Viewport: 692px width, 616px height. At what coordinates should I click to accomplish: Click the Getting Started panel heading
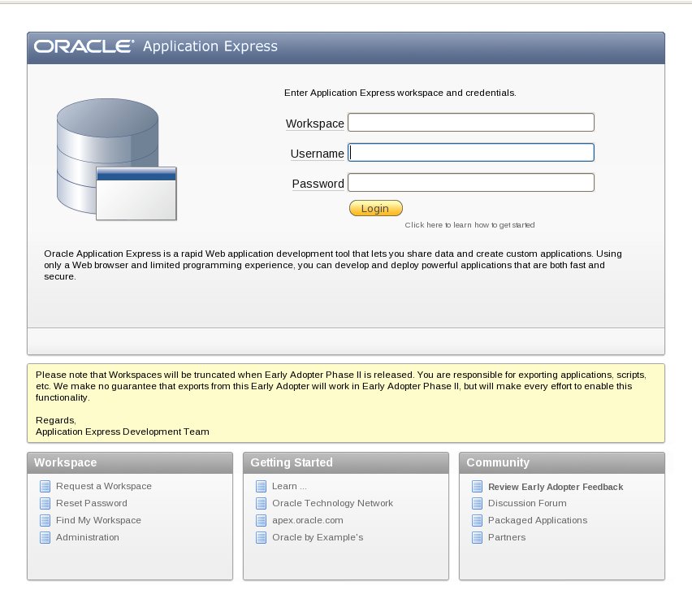tap(292, 462)
